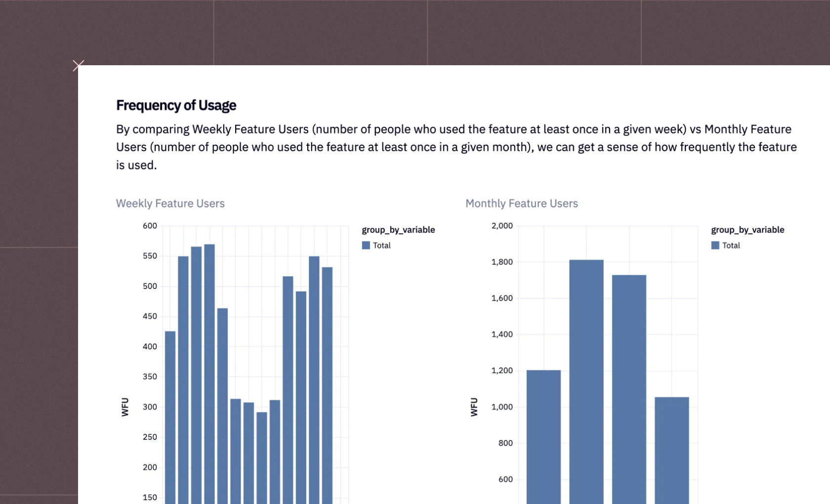830x504 pixels.
Task: Click the close X icon above the report
Action: pos(78,65)
